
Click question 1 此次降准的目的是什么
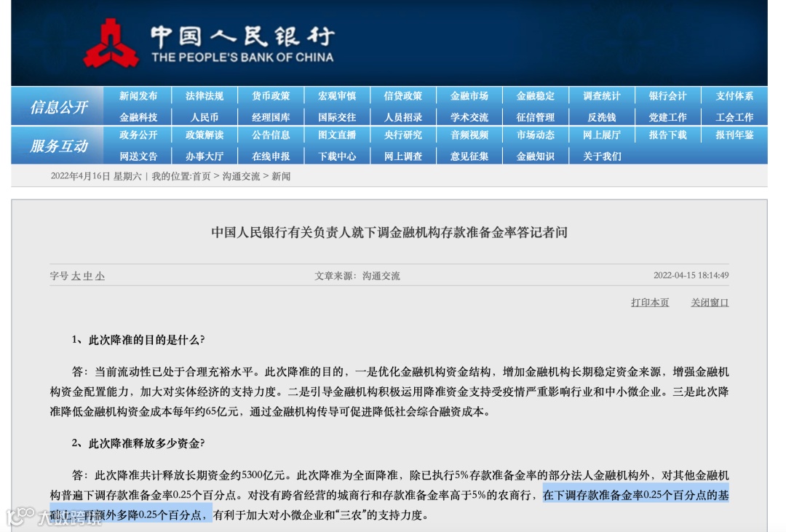coord(138,340)
